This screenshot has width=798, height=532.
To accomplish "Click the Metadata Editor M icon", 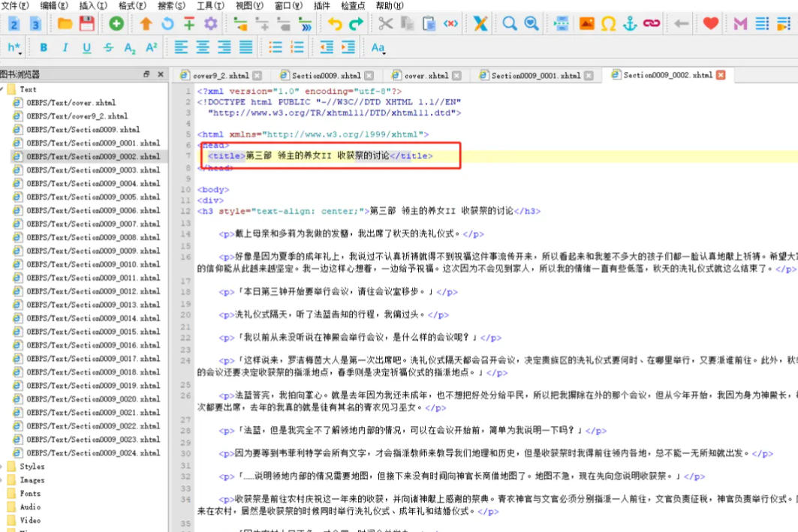I will (741, 23).
